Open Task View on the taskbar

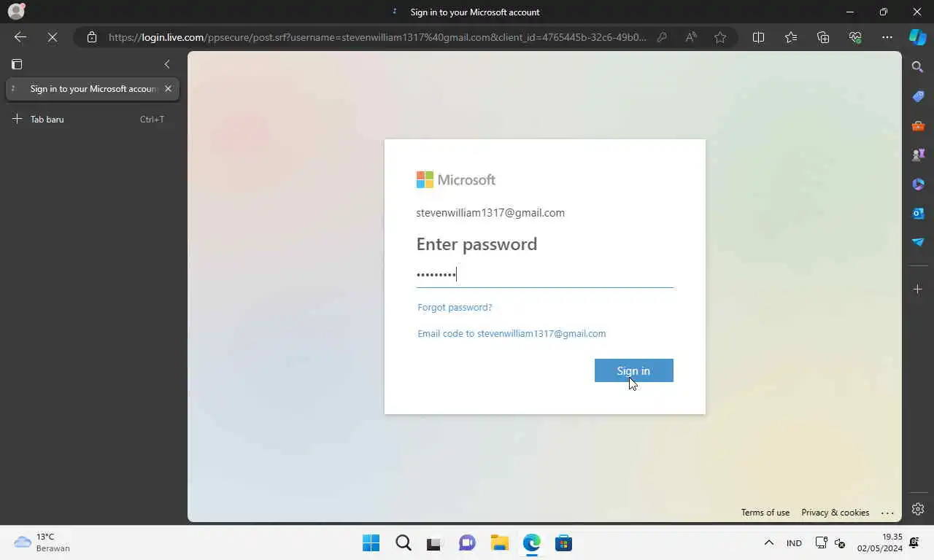(435, 543)
